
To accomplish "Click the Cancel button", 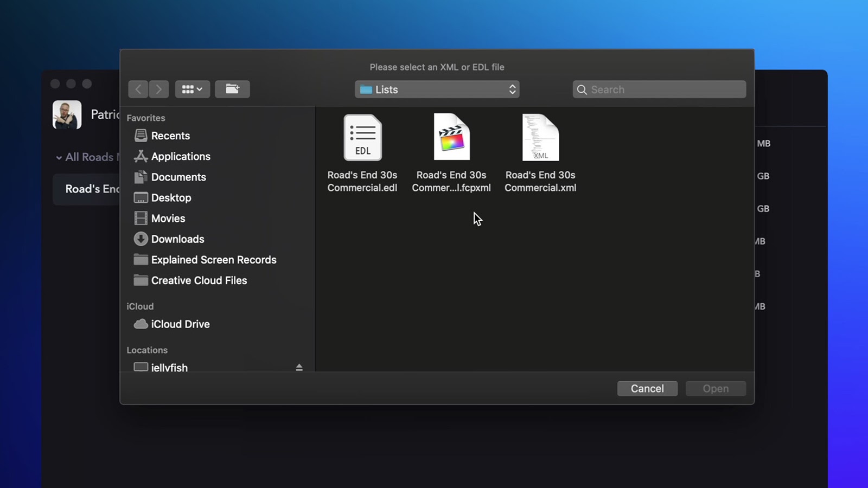I will [647, 388].
